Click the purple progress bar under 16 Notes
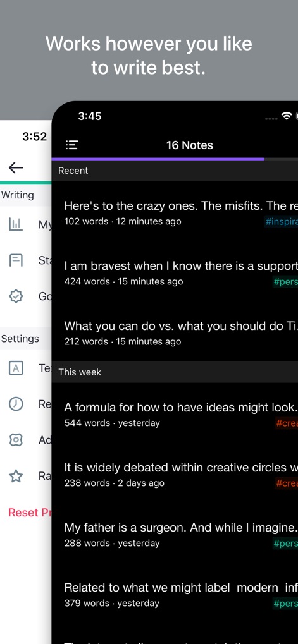Image resolution: width=298 pixels, height=644 pixels. coord(158,159)
